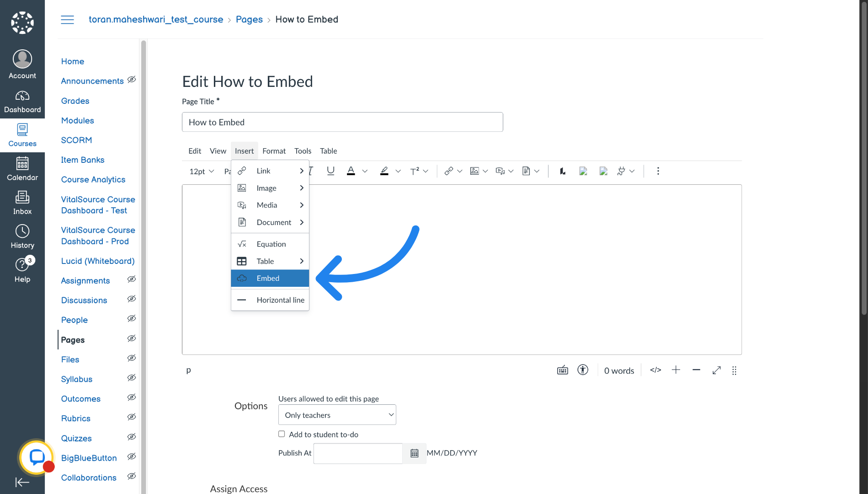Click the toolbar media icon
Screen dimensions: 868x494
pyautogui.click(x=500, y=171)
